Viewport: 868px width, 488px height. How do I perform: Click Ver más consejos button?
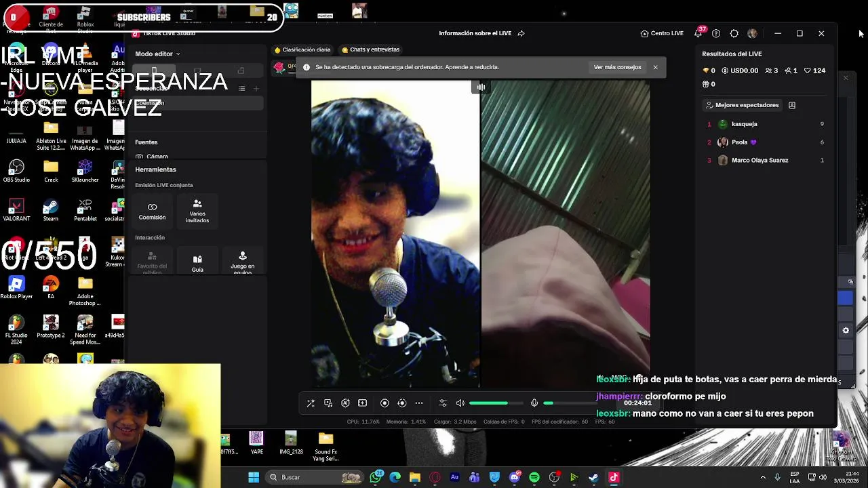617,67
